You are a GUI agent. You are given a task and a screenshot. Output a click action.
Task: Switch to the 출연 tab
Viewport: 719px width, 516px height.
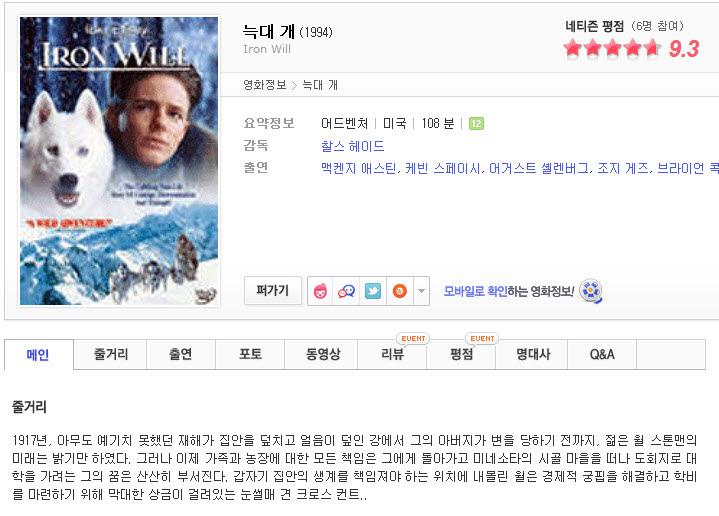click(x=181, y=354)
